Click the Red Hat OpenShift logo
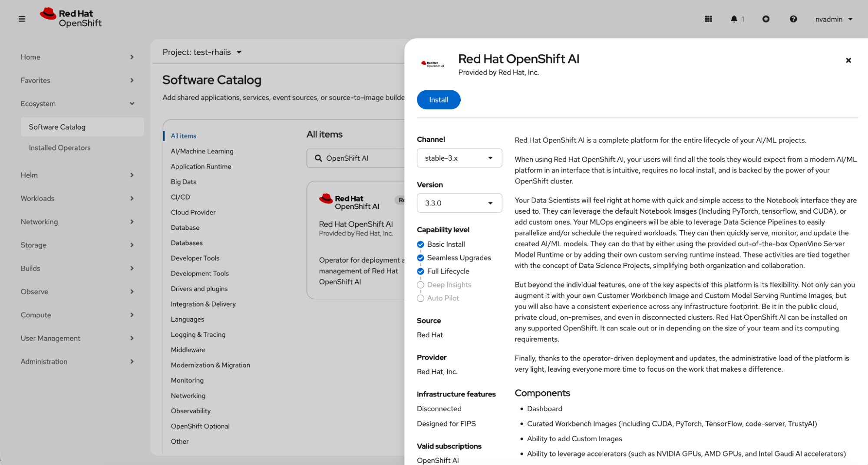The image size is (868, 465). click(71, 18)
